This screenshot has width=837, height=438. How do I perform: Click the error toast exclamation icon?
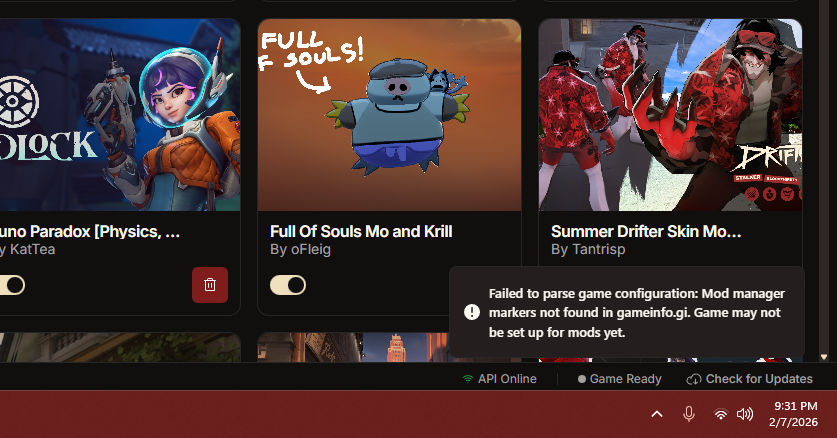pyautogui.click(x=472, y=312)
